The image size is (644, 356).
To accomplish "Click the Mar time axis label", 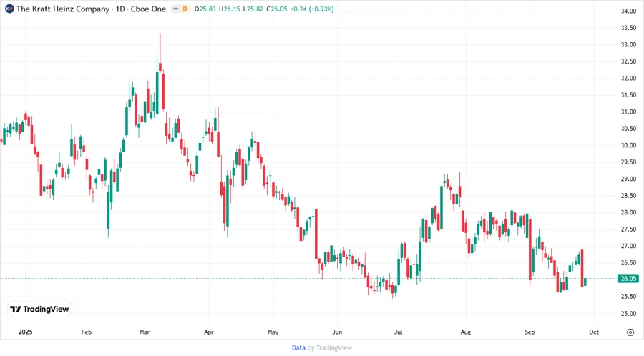I will point(145,332).
